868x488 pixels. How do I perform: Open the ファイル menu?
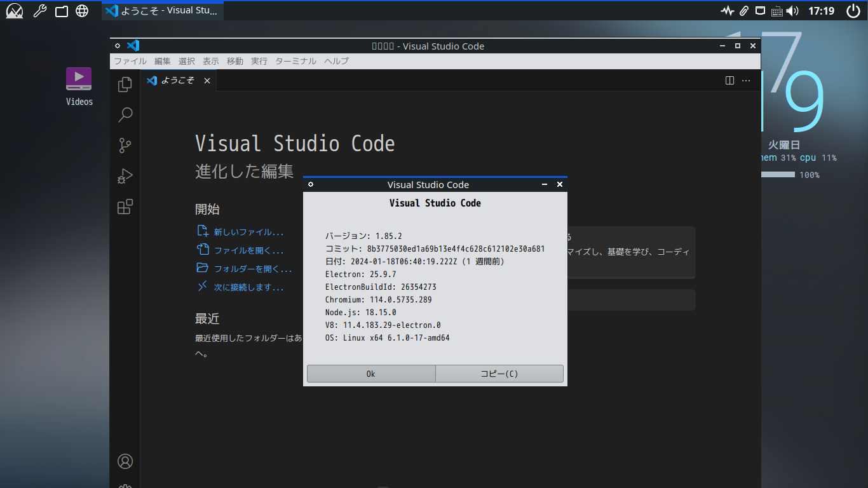point(130,61)
